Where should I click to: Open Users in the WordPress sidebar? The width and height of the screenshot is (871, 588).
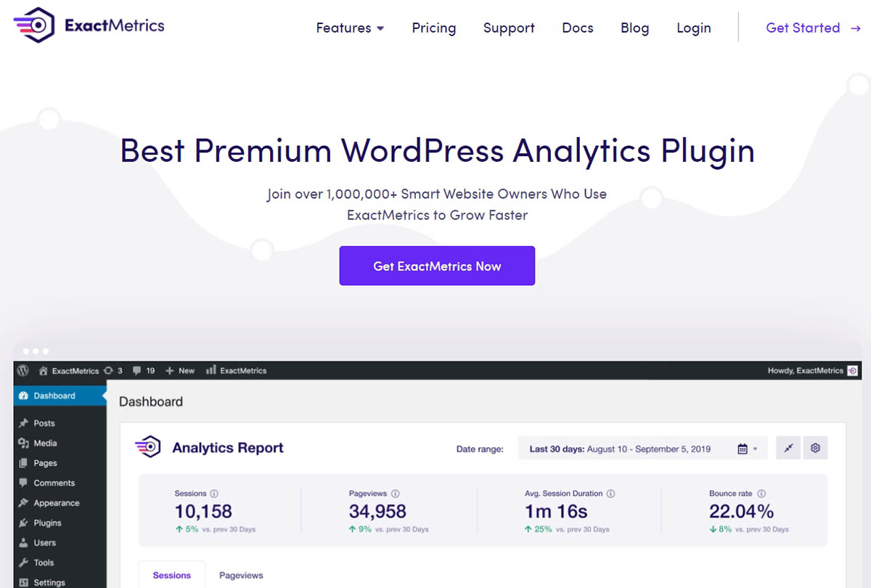click(x=44, y=543)
